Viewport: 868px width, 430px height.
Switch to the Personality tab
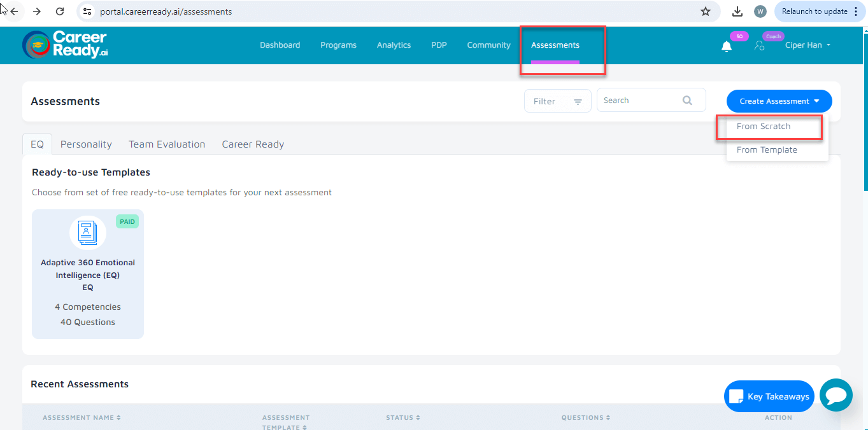click(x=86, y=144)
